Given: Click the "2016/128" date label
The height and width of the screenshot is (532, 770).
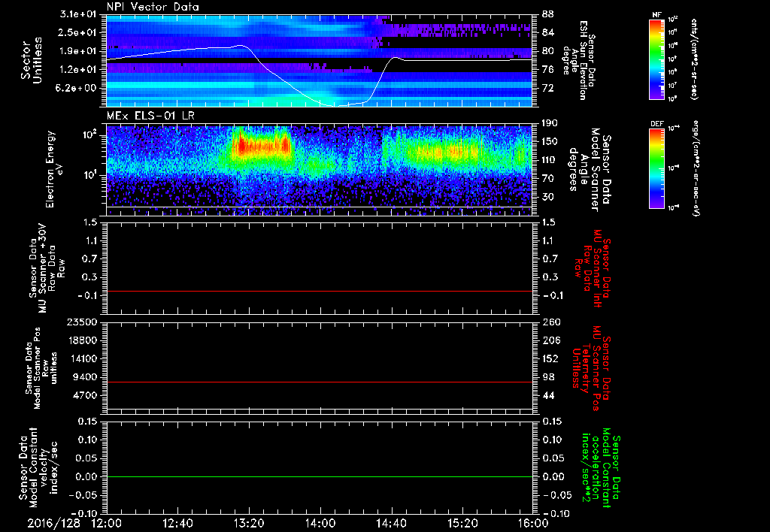Looking at the screenshot, I should click(53, 523).
